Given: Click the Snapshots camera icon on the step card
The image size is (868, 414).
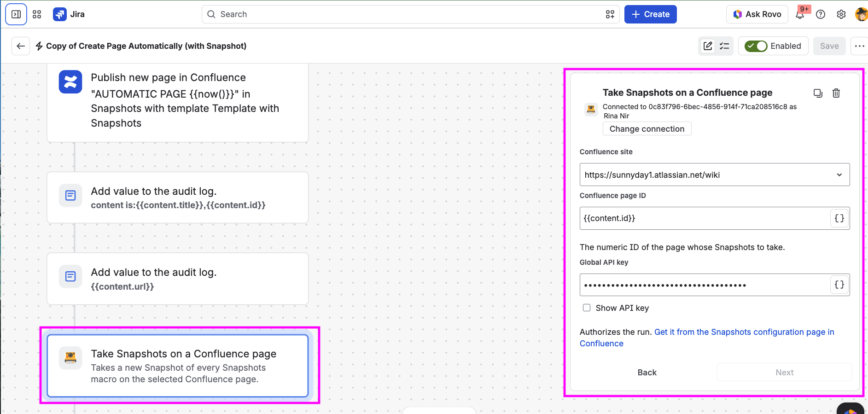Looking at the screenshot, I should 70,358.
